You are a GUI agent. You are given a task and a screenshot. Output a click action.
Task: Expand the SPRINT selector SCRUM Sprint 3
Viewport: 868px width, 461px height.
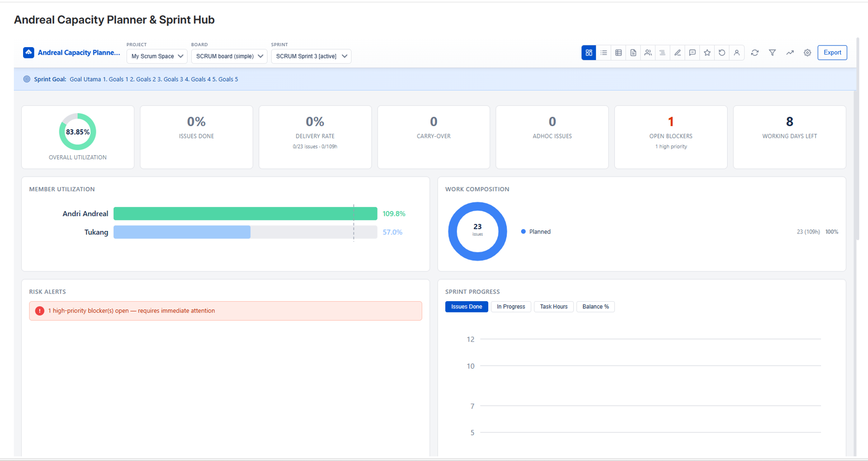(311, 56)
